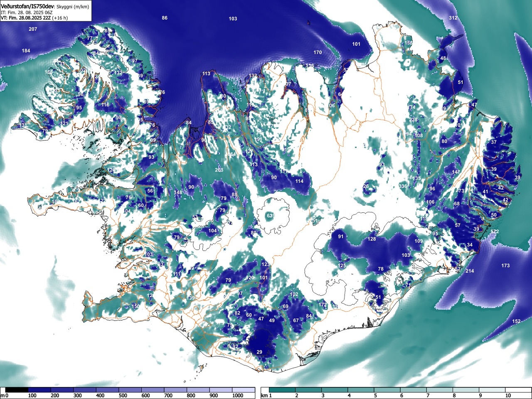532x399 pixels.
Task: Click the visibility value 121 in the Westfjords
Action: tap(64, 123)
